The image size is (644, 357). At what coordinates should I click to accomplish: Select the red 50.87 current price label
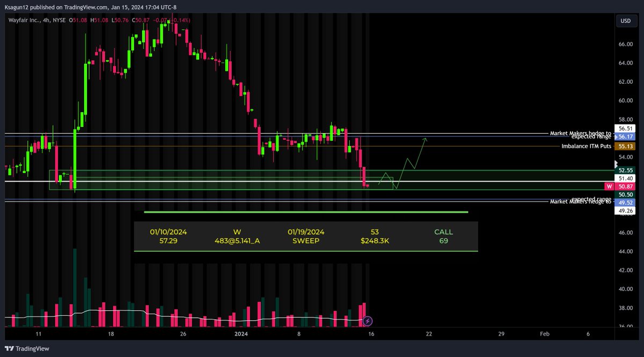coord(626,186)
